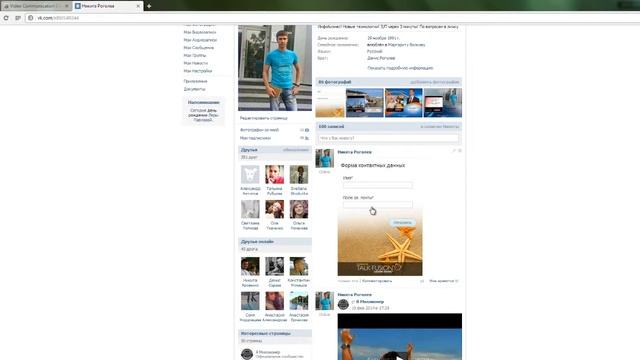Image resolution: width=640 pixels, height=360 pixels.
Task: Click edit pencil icon on first post
Action: [x=454, y=151]
